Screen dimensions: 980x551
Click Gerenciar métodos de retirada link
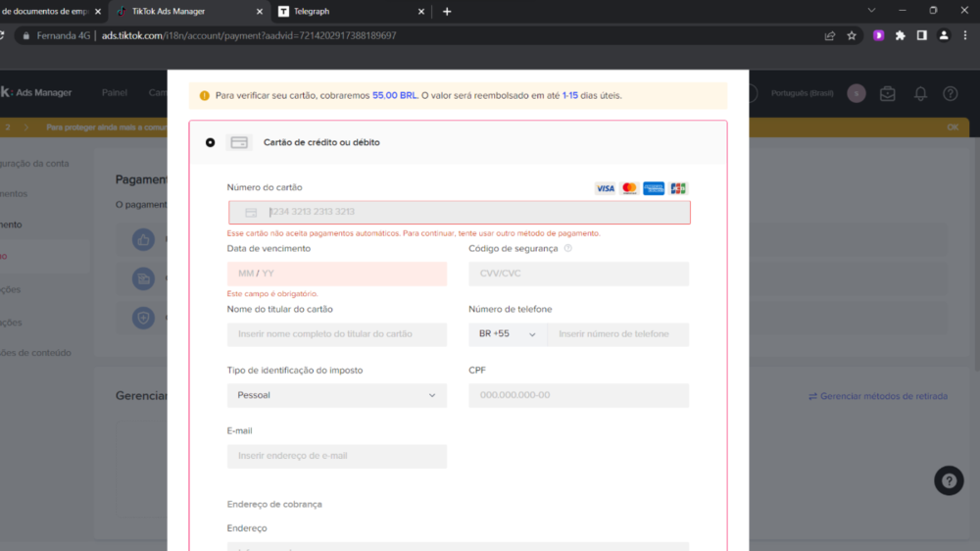(x=878, y=396)
